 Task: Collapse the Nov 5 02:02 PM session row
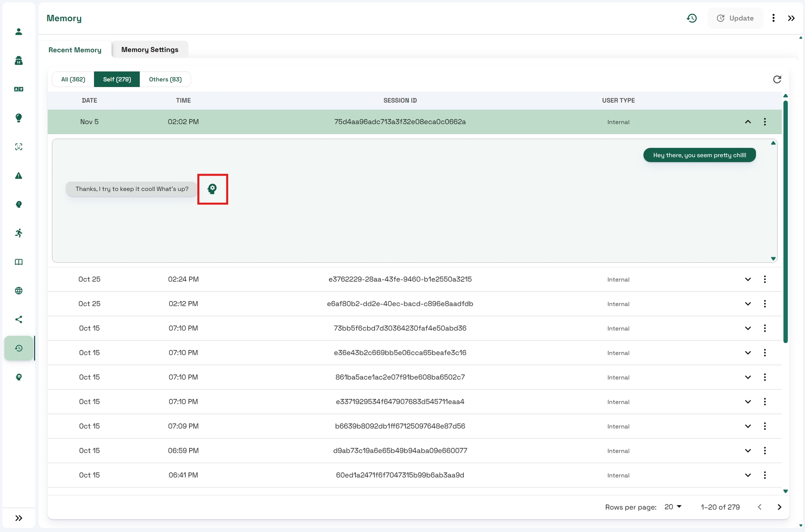pyautogui.click(x=748, y=122)
